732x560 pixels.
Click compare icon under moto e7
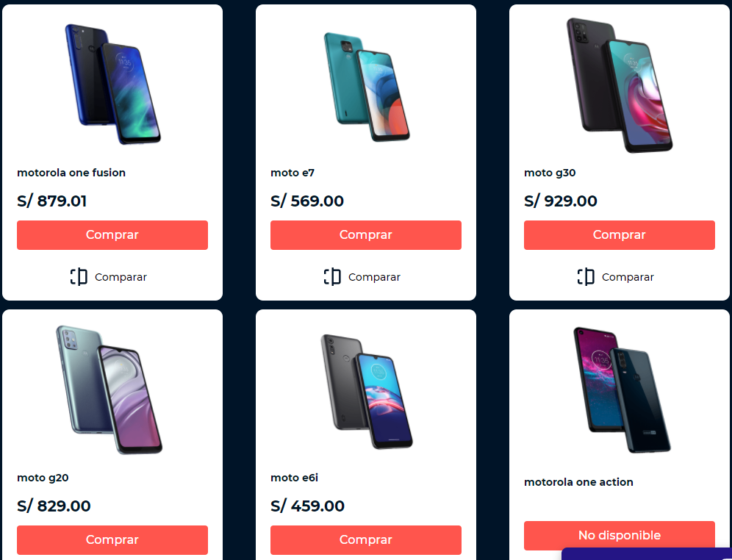(332, 277)
